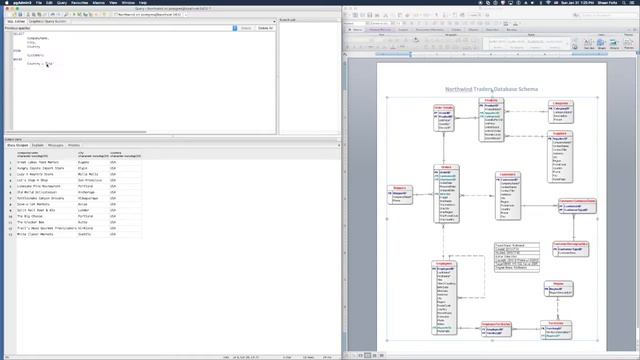This screenshot has width=640, height=360.
Task: Select the companyname column header
Action: point(46,154)
